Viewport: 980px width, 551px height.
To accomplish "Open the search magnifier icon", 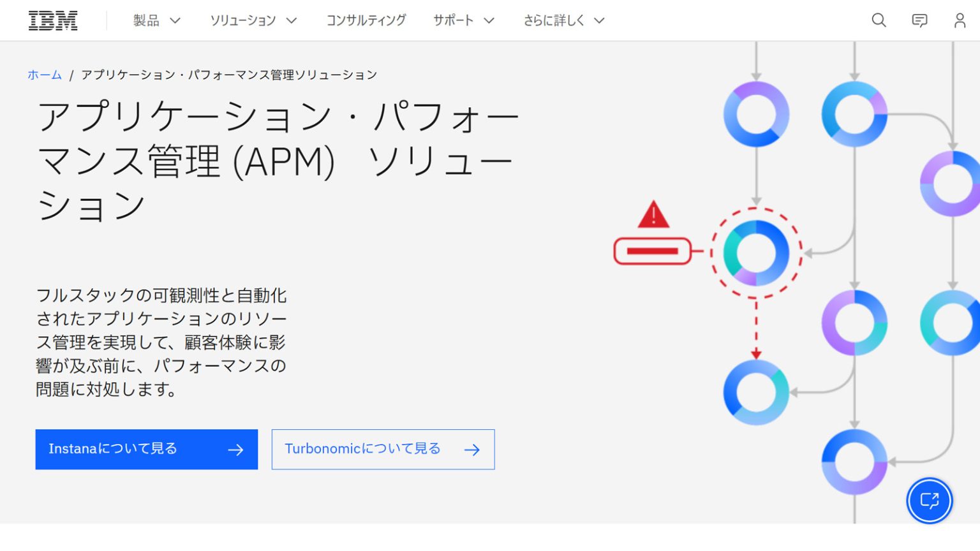I will pyautogui.click(x=879, y=20).
